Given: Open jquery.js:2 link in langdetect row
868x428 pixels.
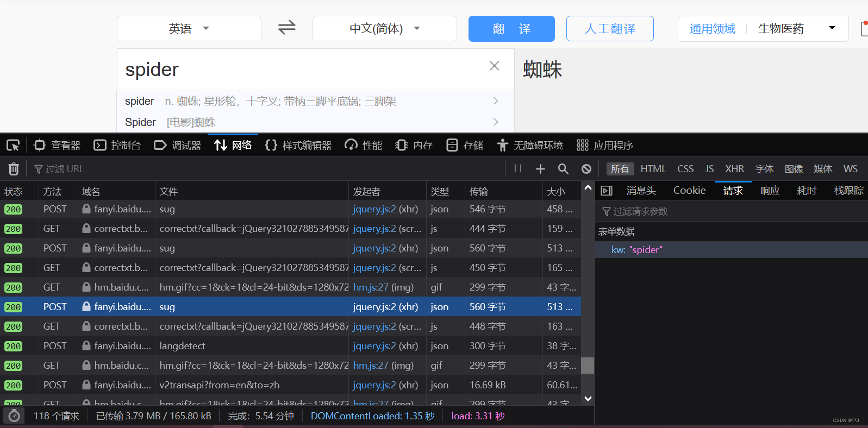Looking at the screenshot, I should (x=374, y=346).
